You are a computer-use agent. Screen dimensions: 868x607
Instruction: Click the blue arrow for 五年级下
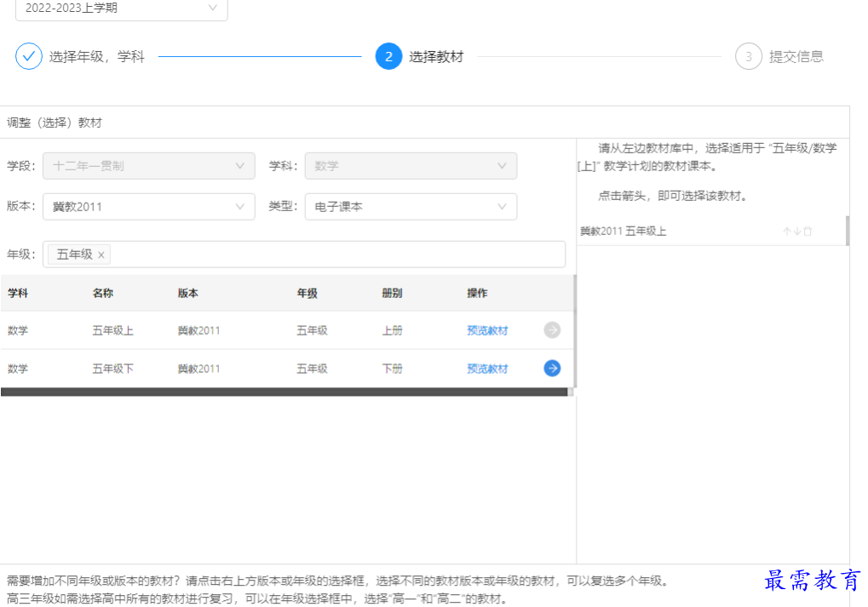pos(552,368)
